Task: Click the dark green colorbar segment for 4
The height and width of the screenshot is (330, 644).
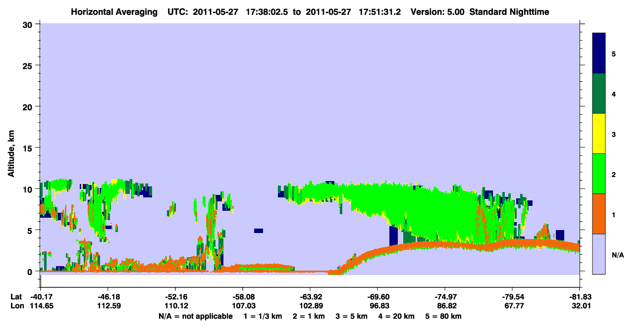Action: tap(599, 94)
